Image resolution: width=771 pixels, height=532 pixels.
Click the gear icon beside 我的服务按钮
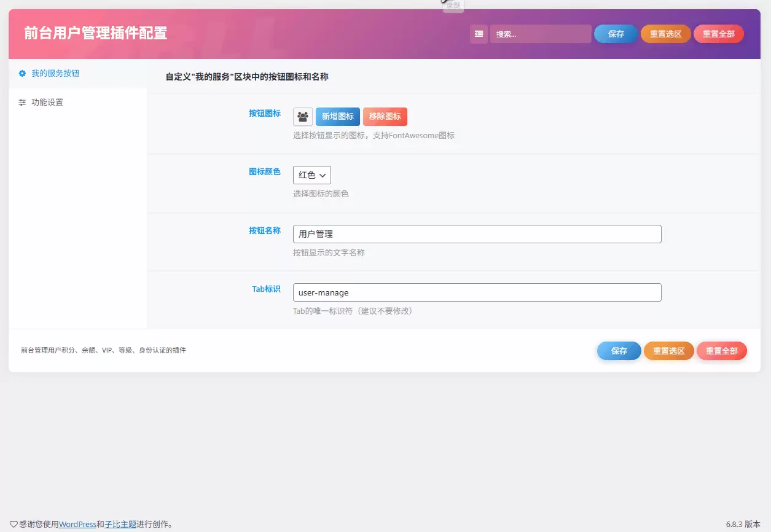(21, 73)
